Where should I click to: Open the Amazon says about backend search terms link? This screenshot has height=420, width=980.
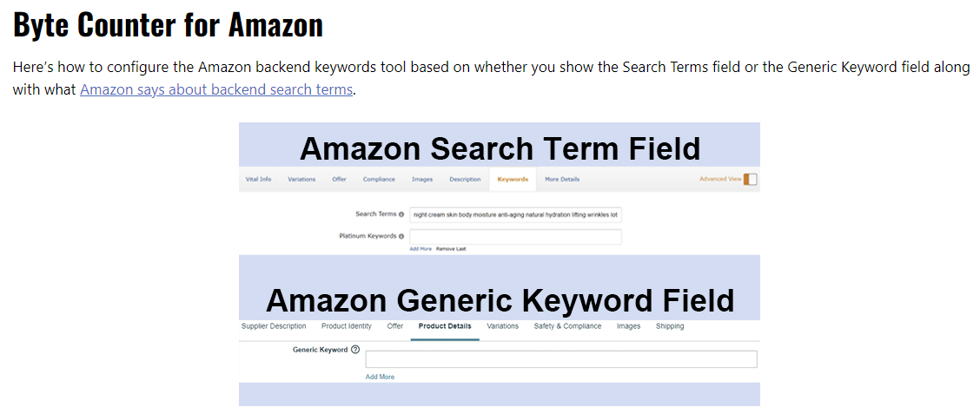[215, 89]
